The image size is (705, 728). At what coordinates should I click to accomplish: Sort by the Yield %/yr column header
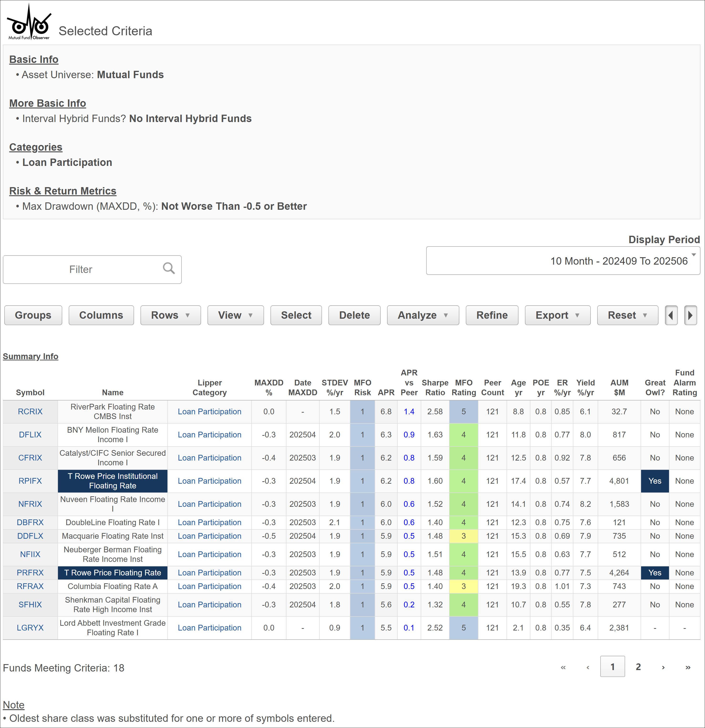585,388
